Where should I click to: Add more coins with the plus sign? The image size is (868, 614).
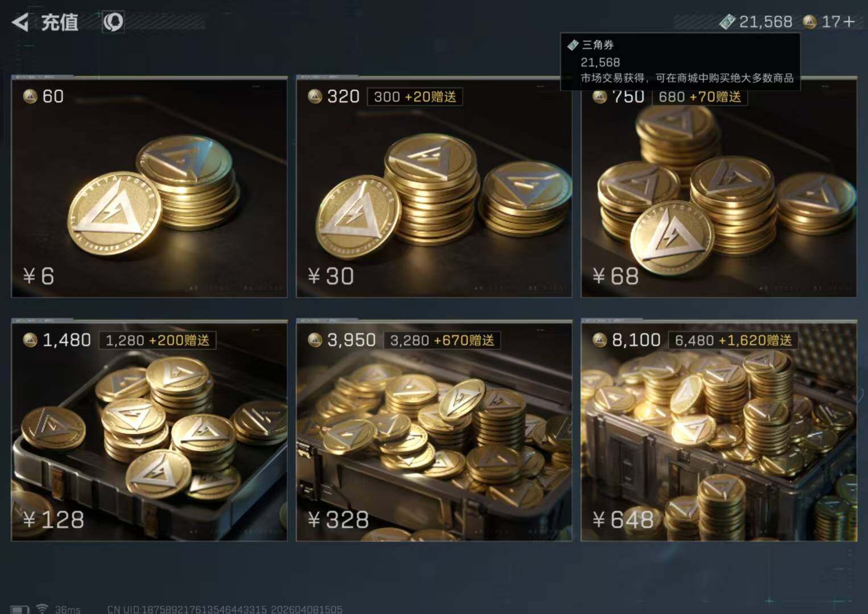(x=849, y=22)
